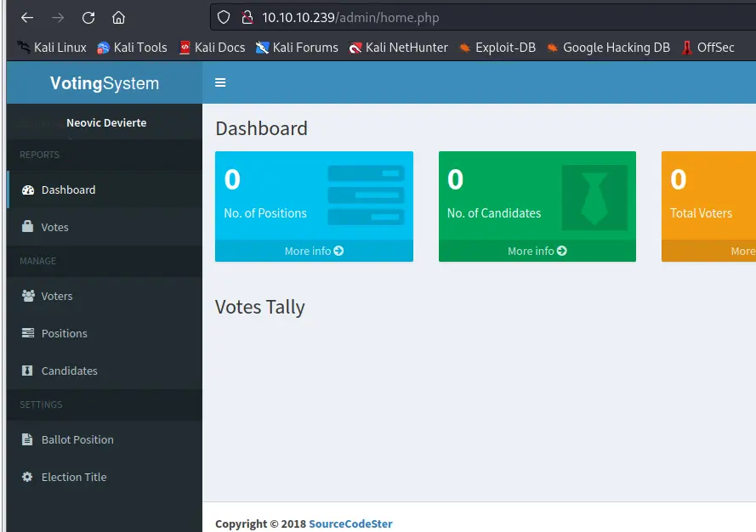This screenshot has width=756, height=532.
Task: Go to browser home page
Action: point(118,18)
